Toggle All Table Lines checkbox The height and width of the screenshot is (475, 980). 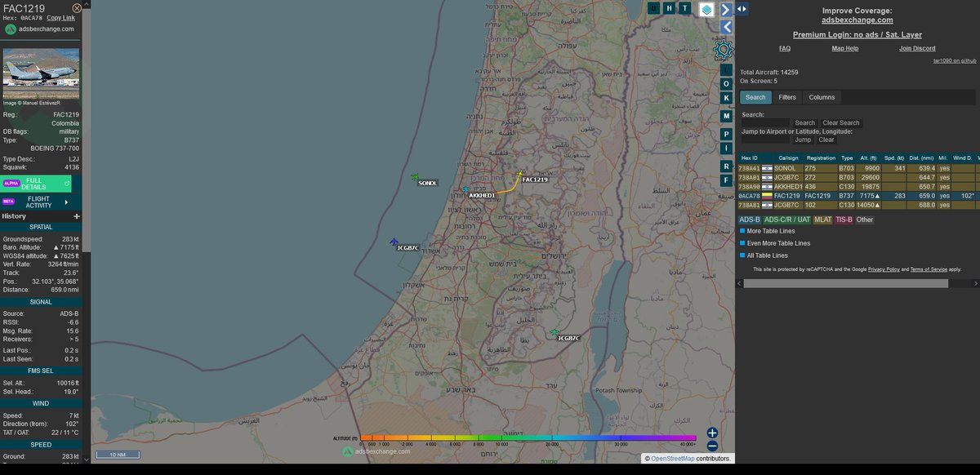[x=742, y=255]
